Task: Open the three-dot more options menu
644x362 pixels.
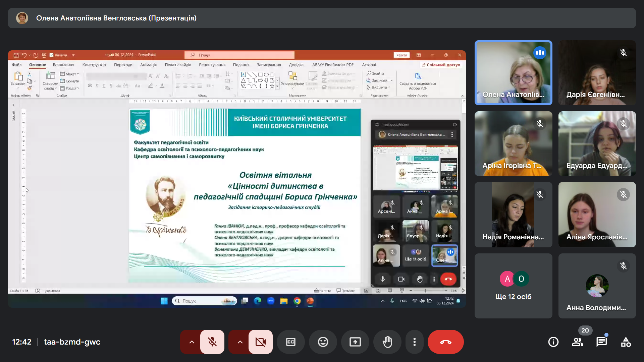Action: [x=415, y=342]
